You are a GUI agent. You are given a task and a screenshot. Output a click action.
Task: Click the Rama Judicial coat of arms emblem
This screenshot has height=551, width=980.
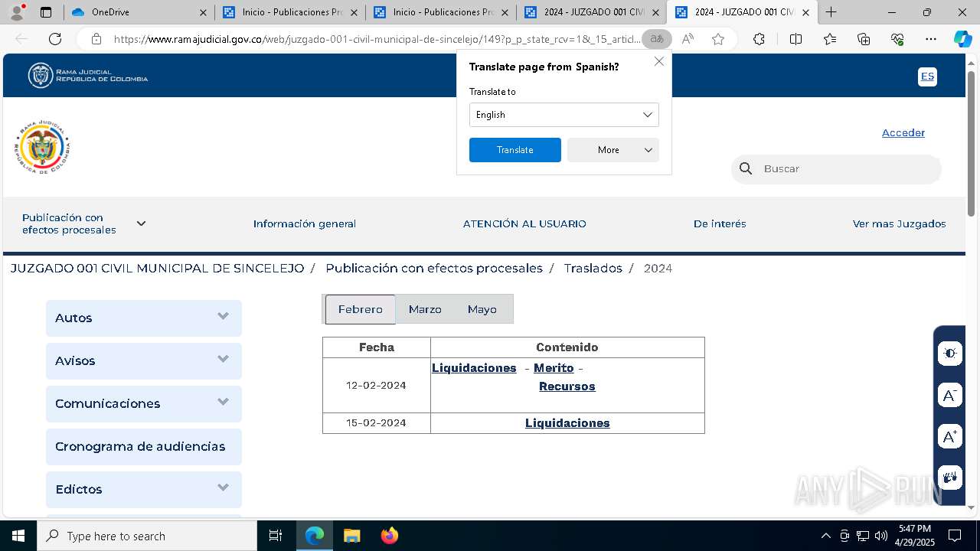(42, 147)
